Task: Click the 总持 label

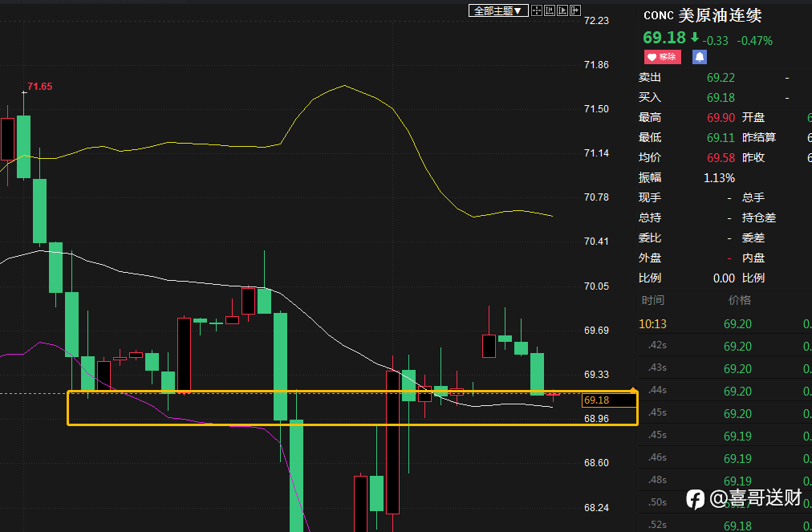Action: tap(650, 217)
